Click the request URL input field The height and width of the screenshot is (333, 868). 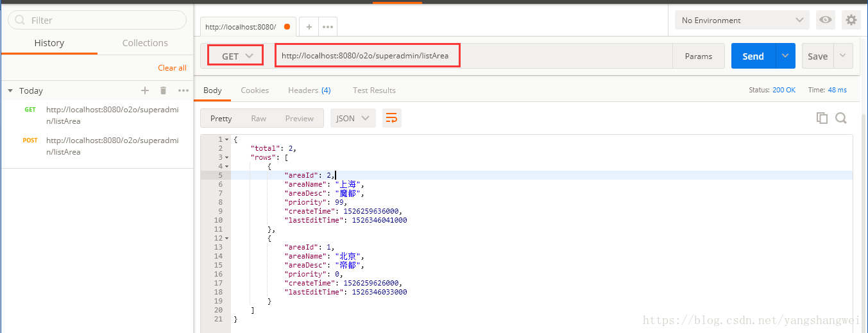point(475,56)
